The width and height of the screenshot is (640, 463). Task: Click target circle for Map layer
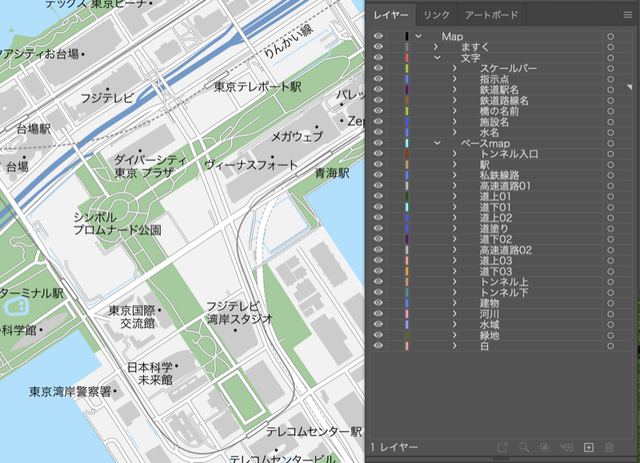pyautogui.click(x=609, y=36)
